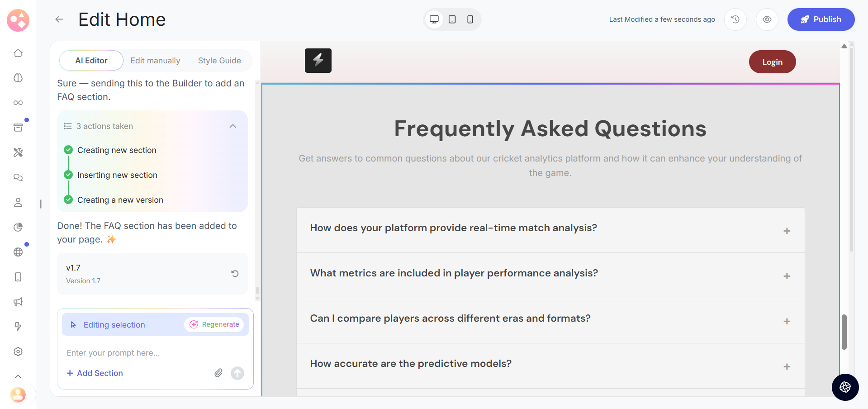
Task: Click the back arrow beside Edit Home
Action: pyautogui.click(x=59, y=19)
